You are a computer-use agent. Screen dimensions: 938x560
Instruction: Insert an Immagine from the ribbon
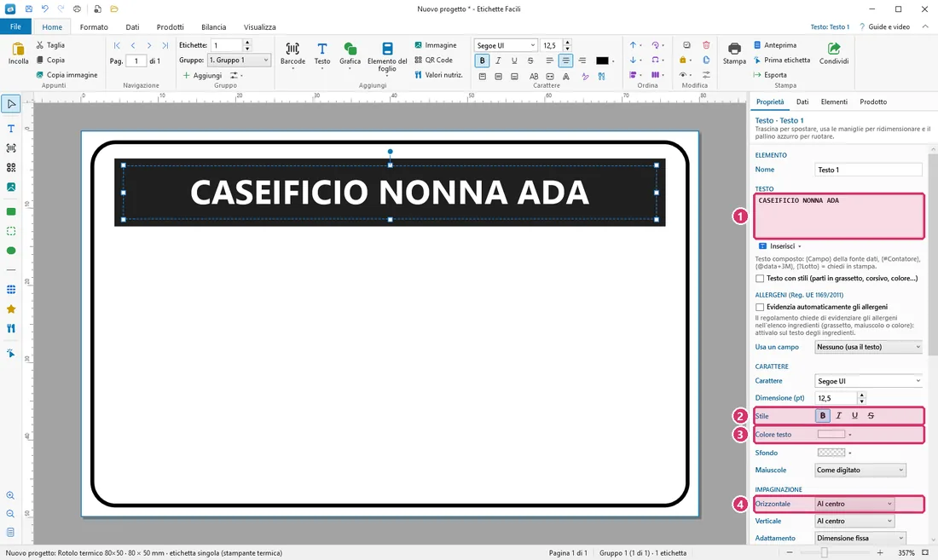(x=436, y=45)
